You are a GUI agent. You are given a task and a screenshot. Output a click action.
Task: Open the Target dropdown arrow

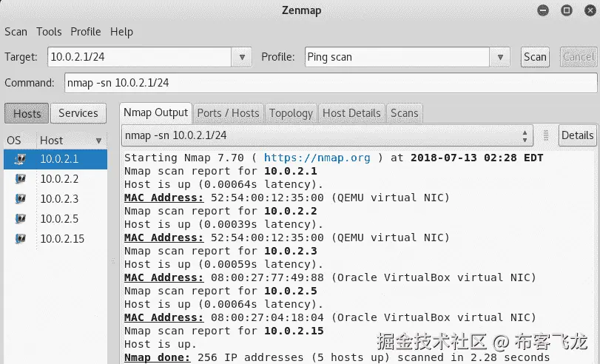[242, 57]
